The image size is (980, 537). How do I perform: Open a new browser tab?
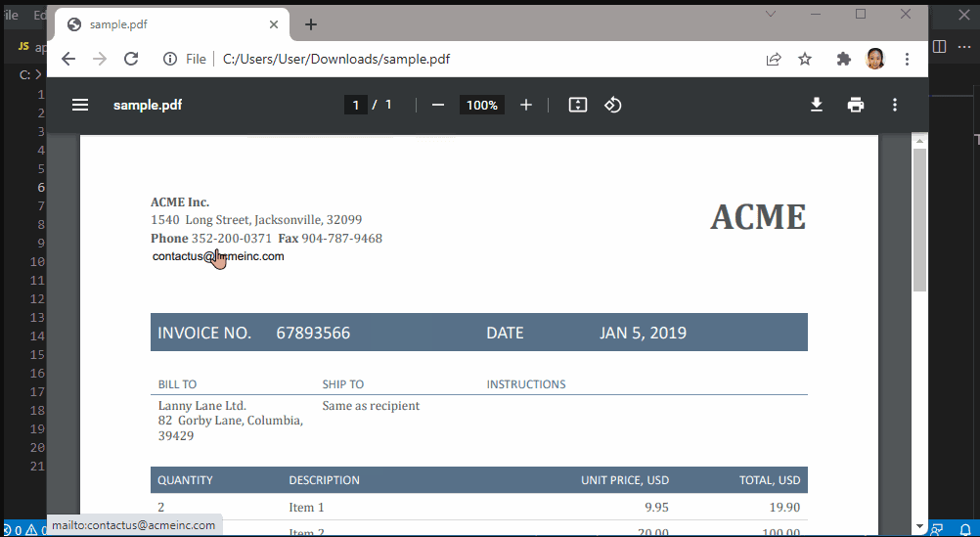311,24
